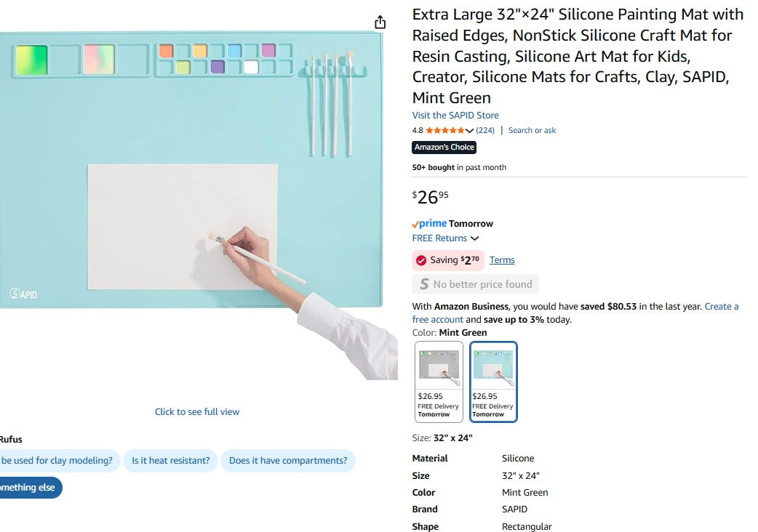Expand the rating dropdown chevron

pos(469,131)
